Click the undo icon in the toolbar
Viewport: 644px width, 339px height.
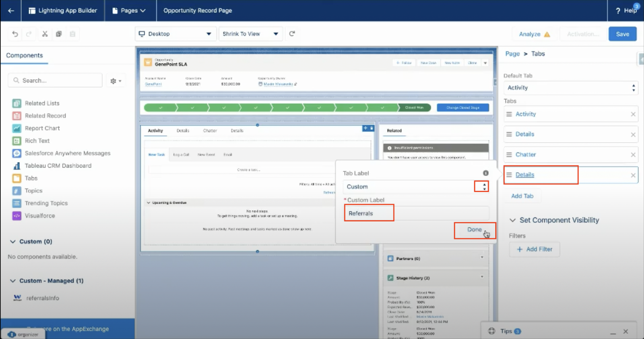click(15, 34)
